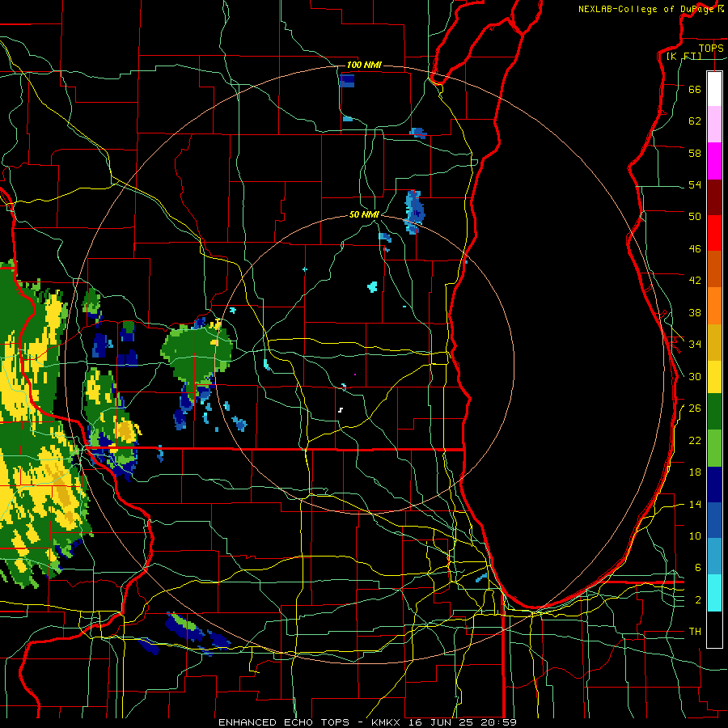Click the magenta legend swatch
This screenshot has height=728, width=728.
(714, 161)
